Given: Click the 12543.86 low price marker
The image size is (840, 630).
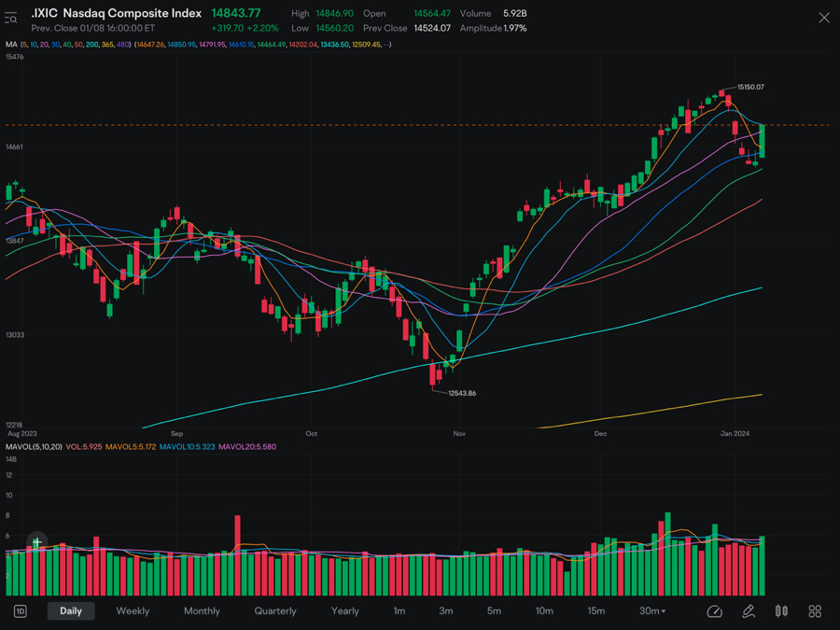Looking at the screenshot, I should point(462,393).
